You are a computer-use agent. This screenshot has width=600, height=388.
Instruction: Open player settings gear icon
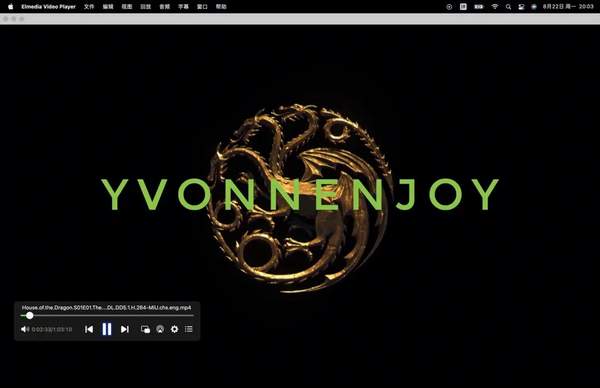click(174, 329)
